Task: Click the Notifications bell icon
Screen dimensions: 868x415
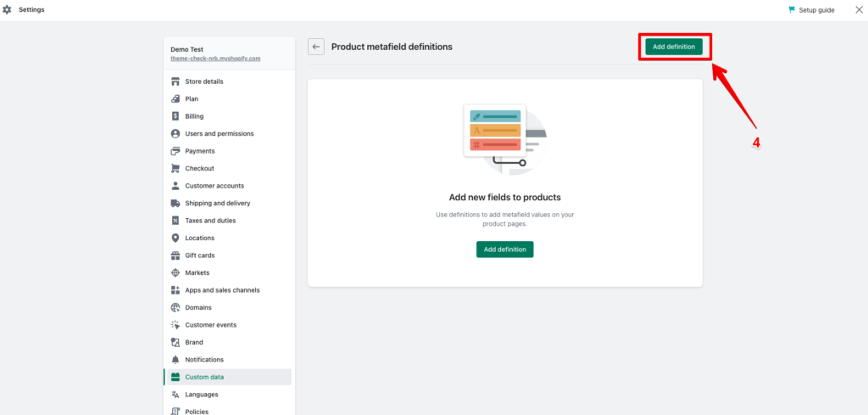Action: click(x=175, y=360)
